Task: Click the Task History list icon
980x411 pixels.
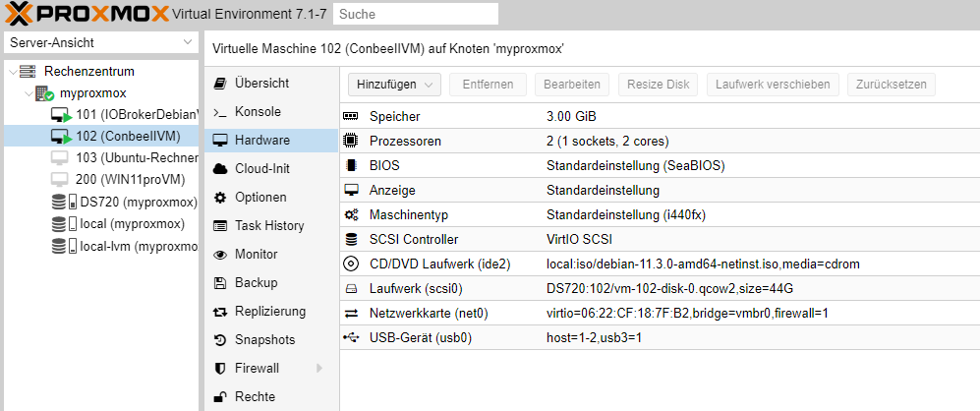Action: (x=220, y=226)
